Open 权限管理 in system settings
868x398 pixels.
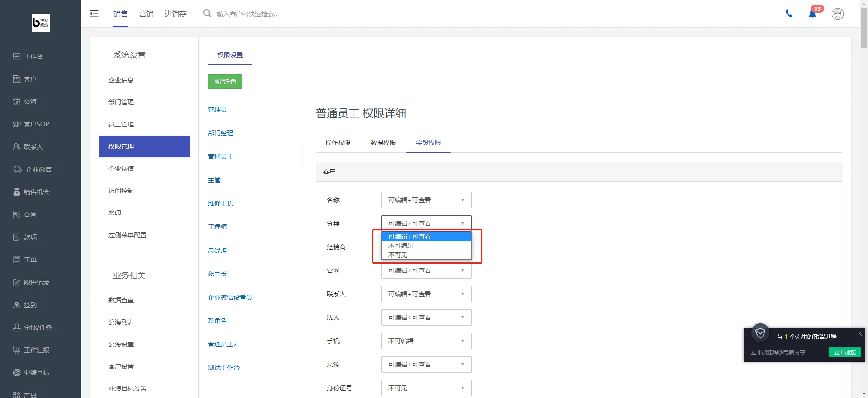(145, 146)
